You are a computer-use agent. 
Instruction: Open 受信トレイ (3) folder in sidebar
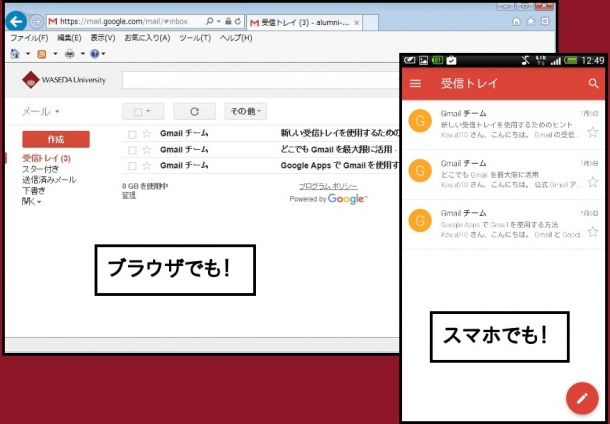[x=46, y=158]
